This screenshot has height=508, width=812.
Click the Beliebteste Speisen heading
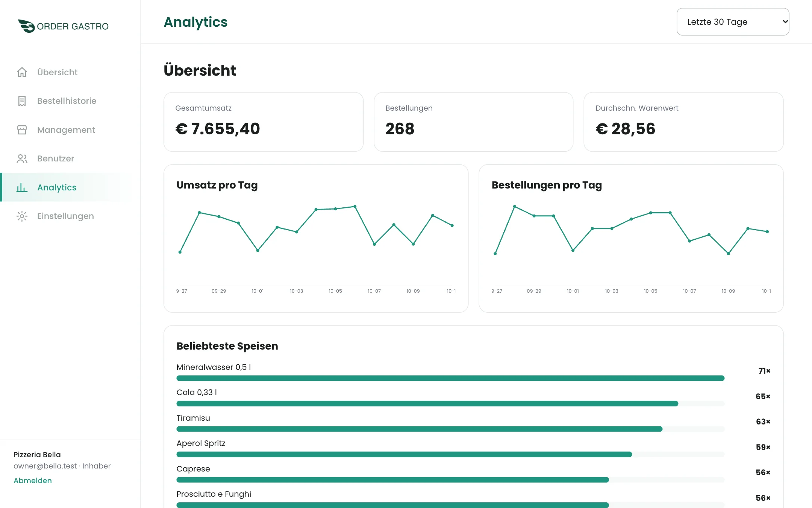pos(227,346)
